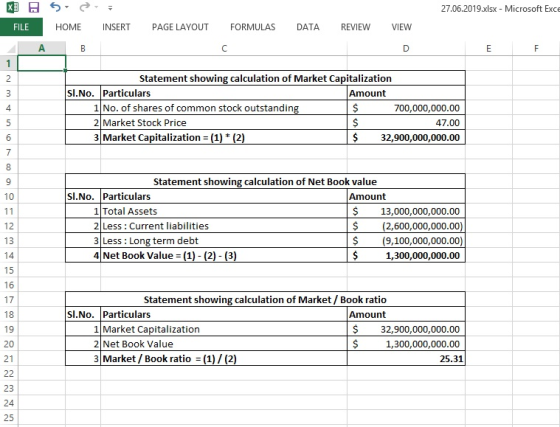560x427 pixels.
Task: Click 'Net Book Value' label in row 20
Action: point(224,344)
